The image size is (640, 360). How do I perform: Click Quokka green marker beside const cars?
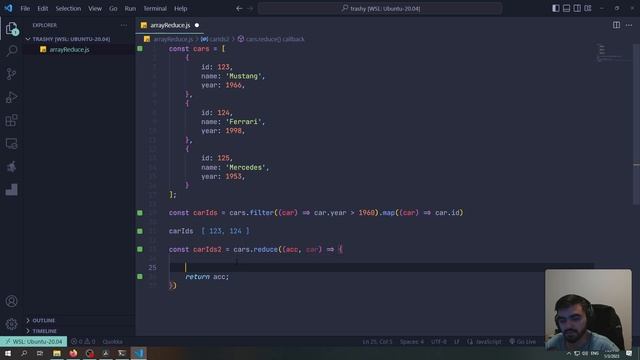click(x=140, y=49)
